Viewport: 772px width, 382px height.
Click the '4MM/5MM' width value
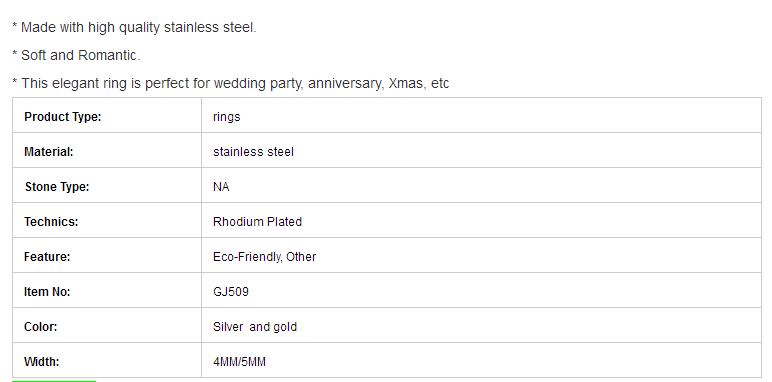pos(239,362)
